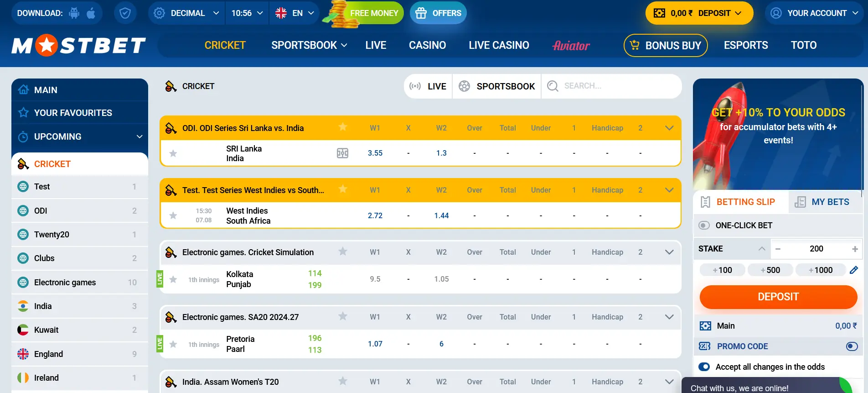
Task: Increase the stake with the plus button
Action: [855, 249]
